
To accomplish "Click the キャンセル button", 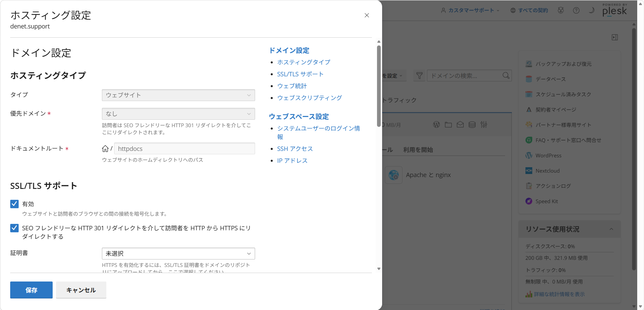I will coord(81,290).
